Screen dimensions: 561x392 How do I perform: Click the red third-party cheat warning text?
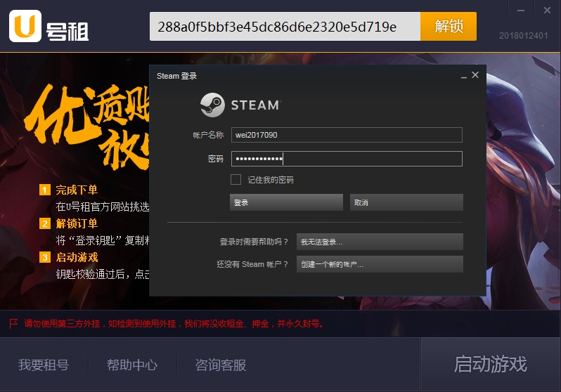[x=174, y=324]
